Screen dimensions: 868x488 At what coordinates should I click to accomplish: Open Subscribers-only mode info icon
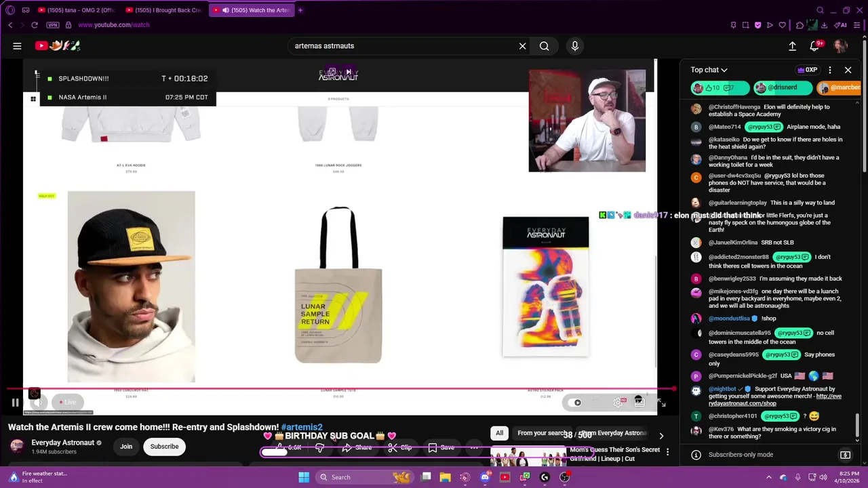696,455
